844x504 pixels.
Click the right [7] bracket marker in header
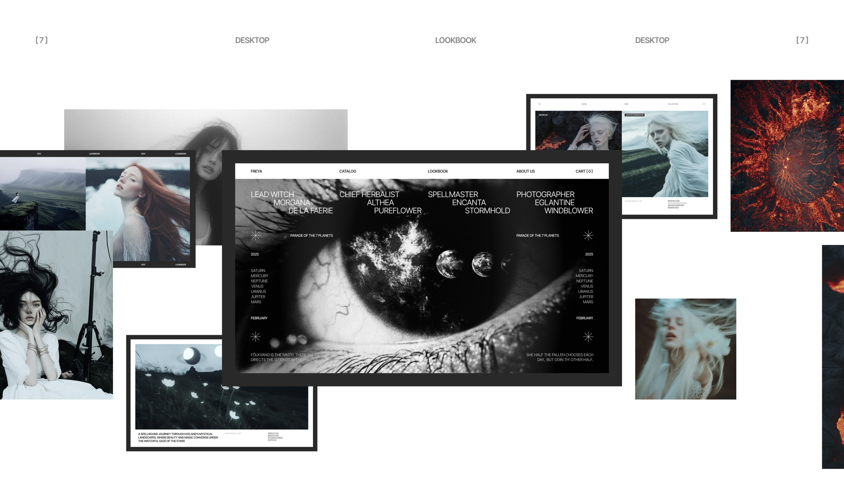pyautogui.click(x=802, y=40)
